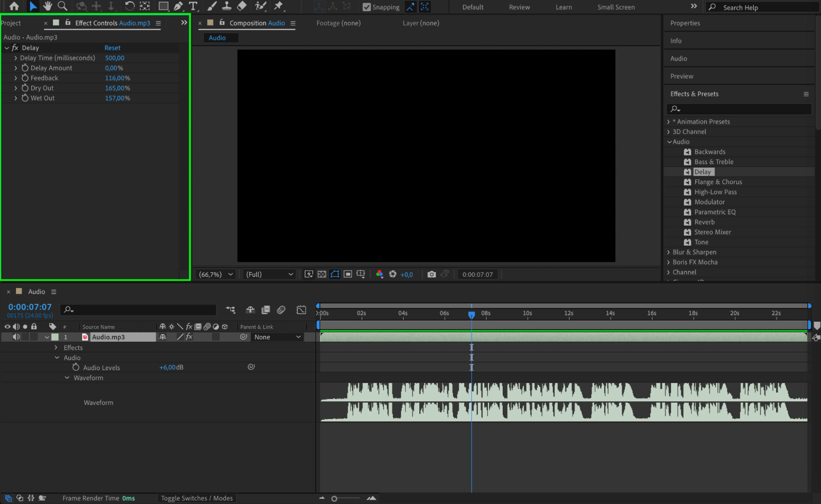Image resolution: width=821 pixels, height=504 pixels.
Task: Open the Graph Editor icon
Action: (x=301, y=310)
